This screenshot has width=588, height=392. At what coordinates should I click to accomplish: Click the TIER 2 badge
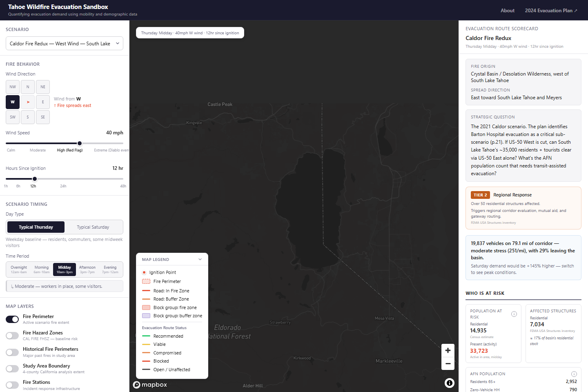[480, 195]
